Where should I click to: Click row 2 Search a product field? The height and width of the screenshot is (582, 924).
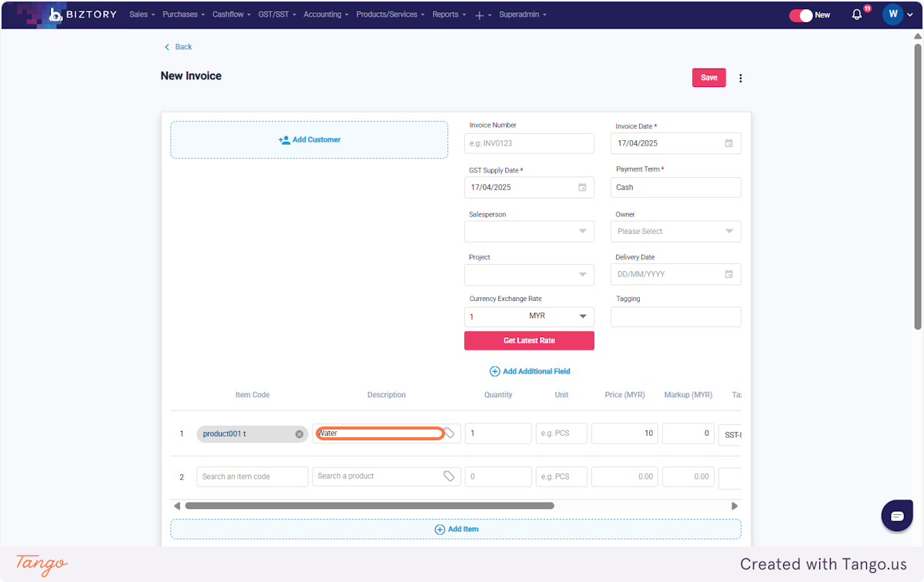click(387, 477)
